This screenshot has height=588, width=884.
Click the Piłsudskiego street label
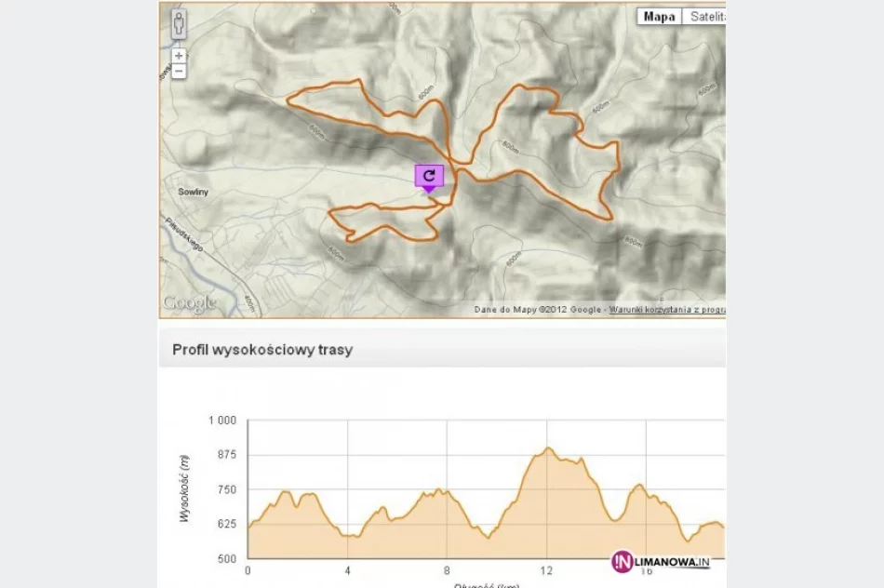[183, 235]
